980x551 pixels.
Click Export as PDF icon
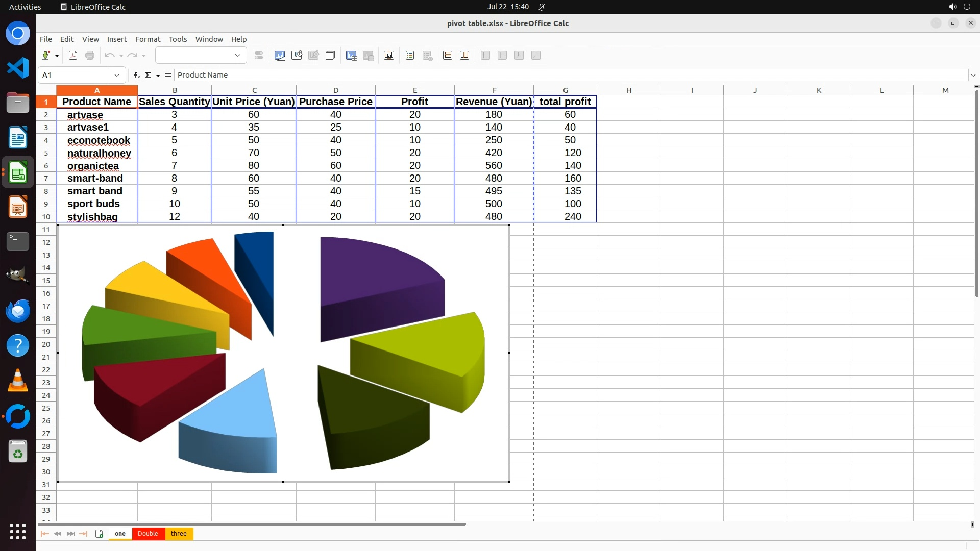point(73,56)
